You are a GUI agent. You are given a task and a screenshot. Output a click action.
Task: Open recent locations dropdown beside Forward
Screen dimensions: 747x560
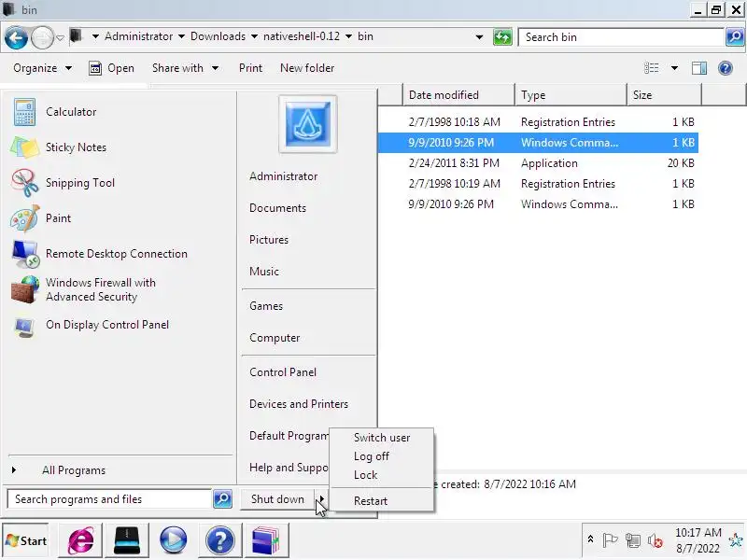[x=60, y=37]
